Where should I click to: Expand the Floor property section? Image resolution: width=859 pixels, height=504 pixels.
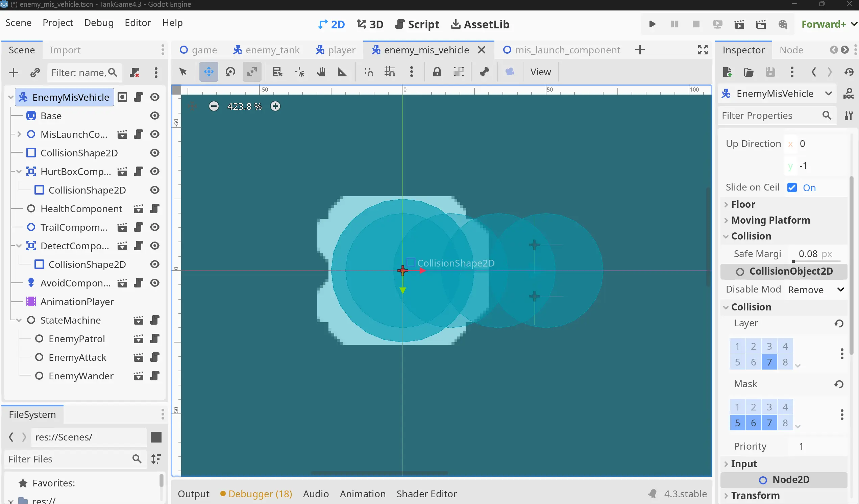point(784,204)
